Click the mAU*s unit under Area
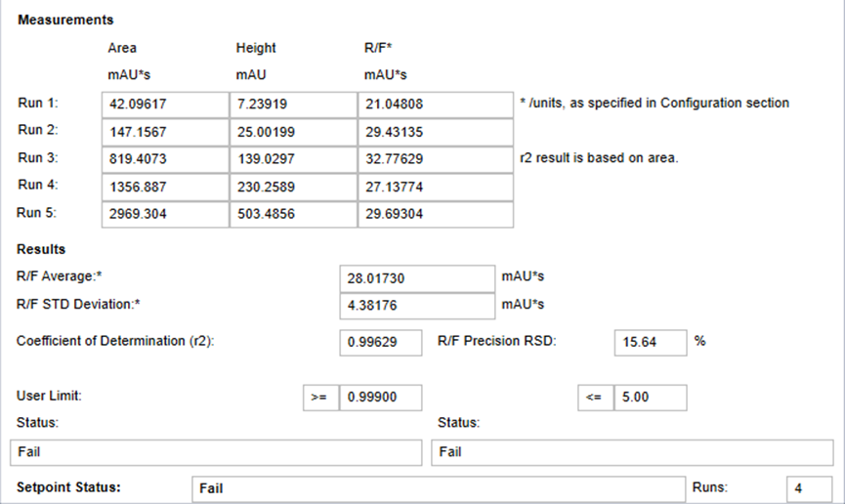Viewport: 845px width, 504px height. pyautogui.click(x=129, y=75)
